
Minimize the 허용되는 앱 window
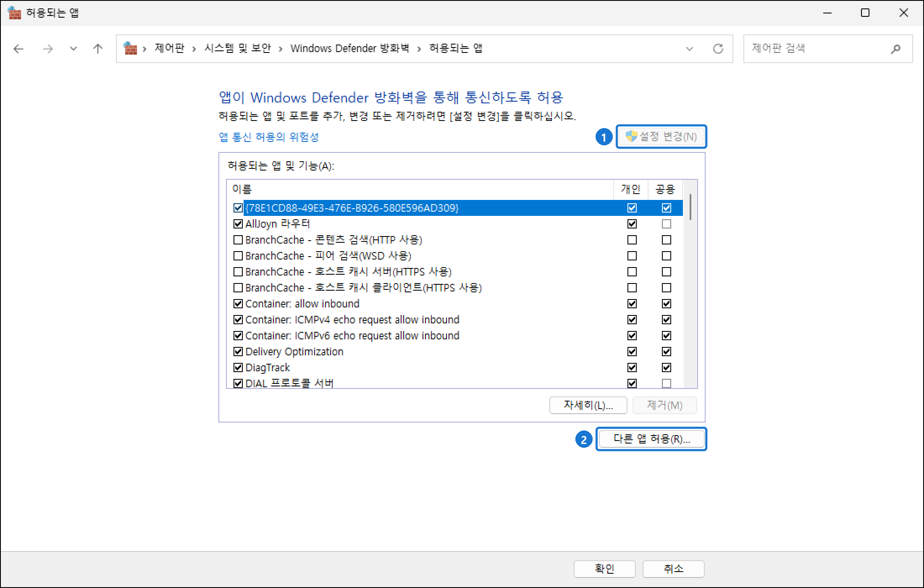point(827,13)
